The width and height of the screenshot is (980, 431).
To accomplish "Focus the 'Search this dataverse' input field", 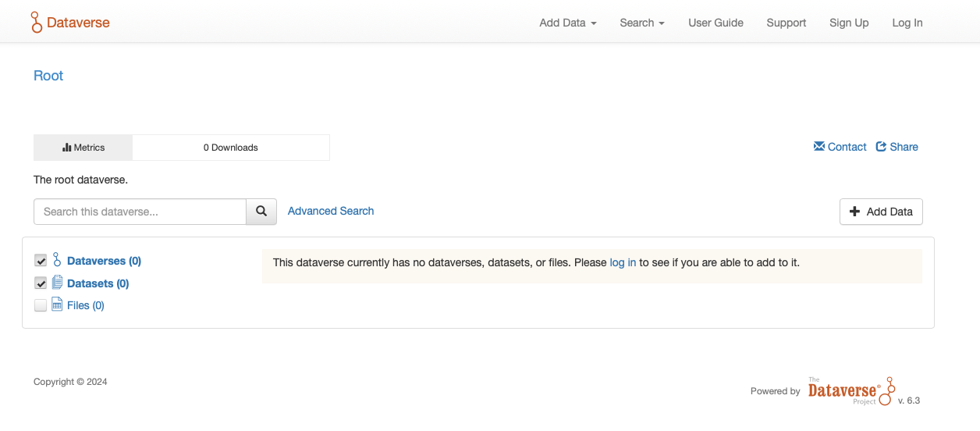I will click(140, 212).
